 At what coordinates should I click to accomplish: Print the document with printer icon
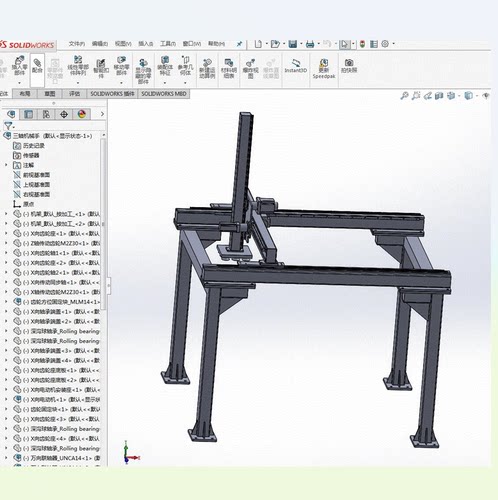coord(310,44)
